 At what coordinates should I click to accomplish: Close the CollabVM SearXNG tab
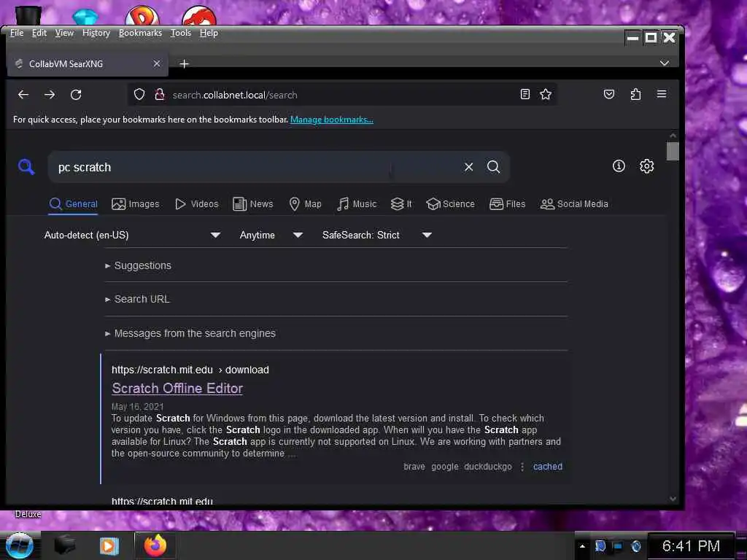pyautogui.click(x=157, y=63)
